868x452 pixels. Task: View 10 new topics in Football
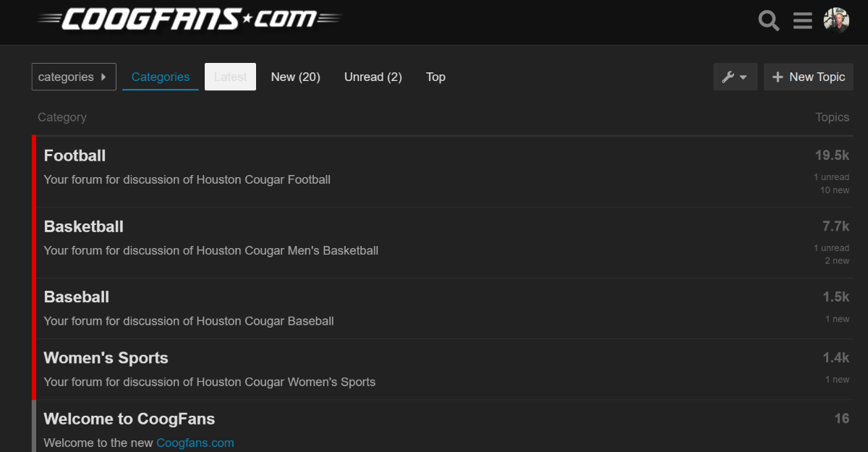point(835,190)
